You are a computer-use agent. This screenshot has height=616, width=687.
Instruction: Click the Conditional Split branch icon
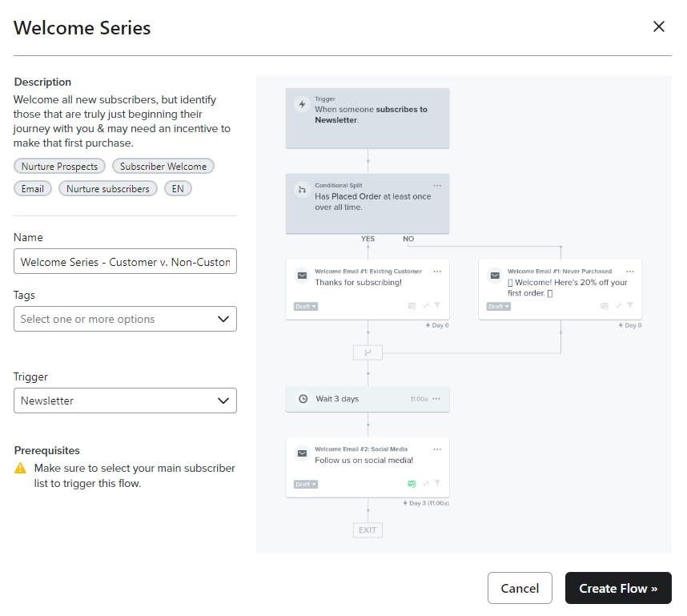pyautogui.click(x=302, y=190)
